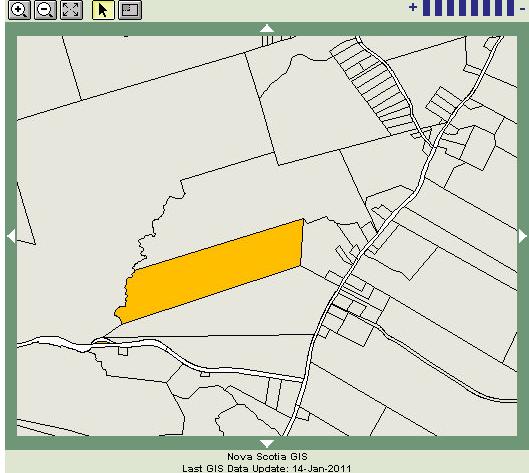Click the plus sign beside zoom bars

(413, 7)
